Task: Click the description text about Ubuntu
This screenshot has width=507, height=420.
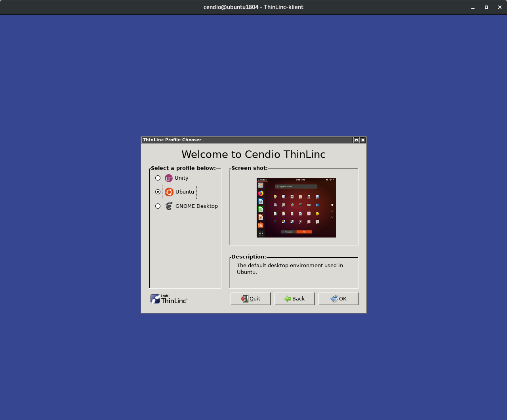Action: coord(290,269)
